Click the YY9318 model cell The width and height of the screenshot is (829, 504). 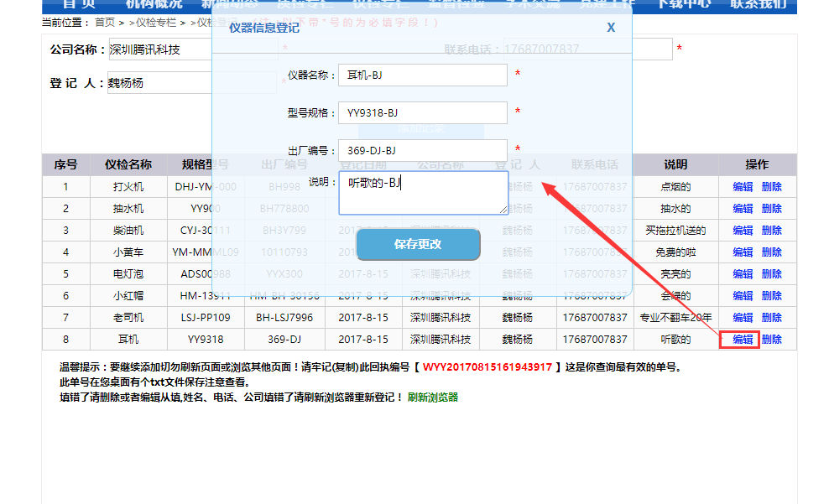coord(206,339)
